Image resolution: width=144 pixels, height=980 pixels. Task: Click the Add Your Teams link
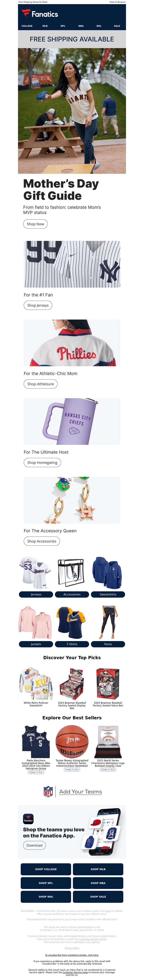pyautogui.click(x=81, y=792)
